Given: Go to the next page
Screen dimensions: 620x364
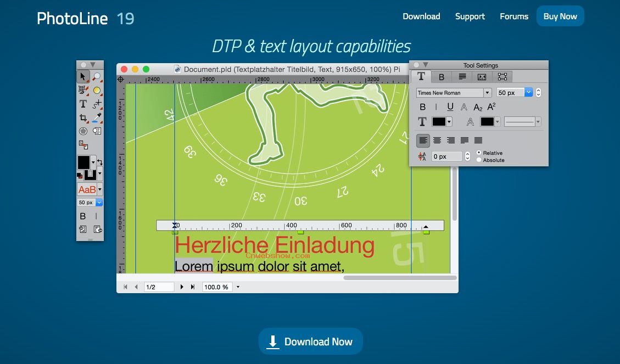Looking at the screenshot, I should (x=181, y=287).
